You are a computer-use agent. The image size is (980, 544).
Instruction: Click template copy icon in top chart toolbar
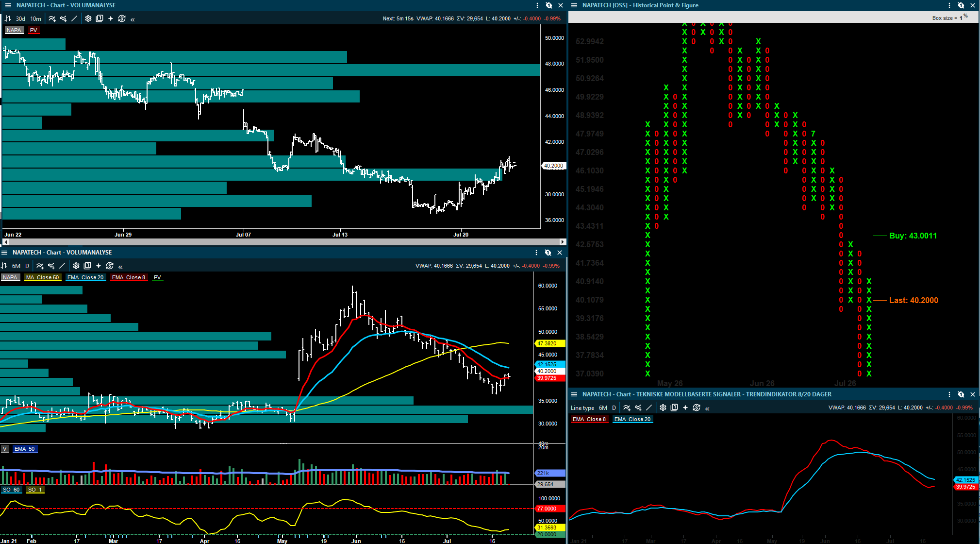[100, 18]
